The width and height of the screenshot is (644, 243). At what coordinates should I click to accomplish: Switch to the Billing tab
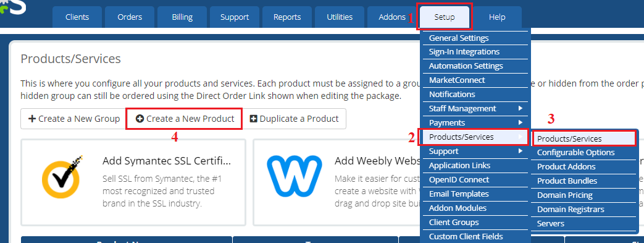pos(182,17)
